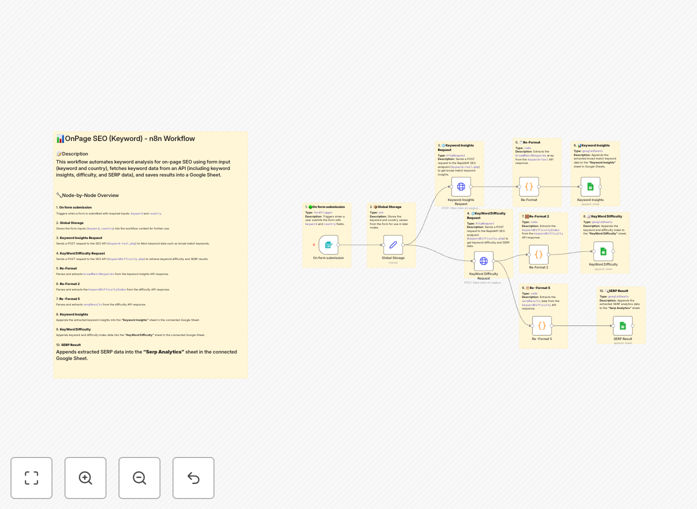Click the 'Node-by-Node Overview' heading
This screenshot has width=697, height=509.
tap(90, 195)
